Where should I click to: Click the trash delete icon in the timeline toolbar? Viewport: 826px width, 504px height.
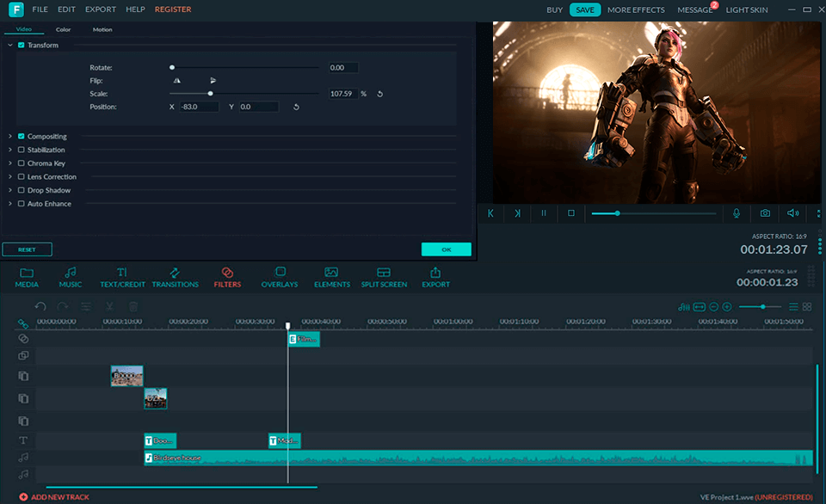tap(133, 306)
